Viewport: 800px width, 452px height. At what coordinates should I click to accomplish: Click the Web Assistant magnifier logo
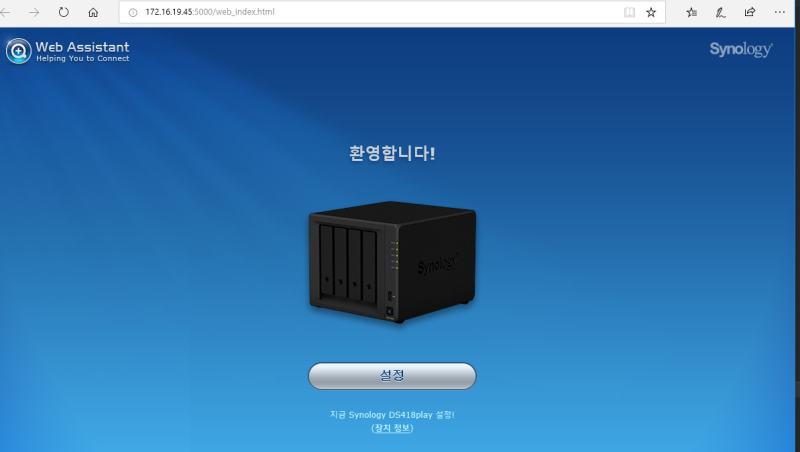point(18,51)
